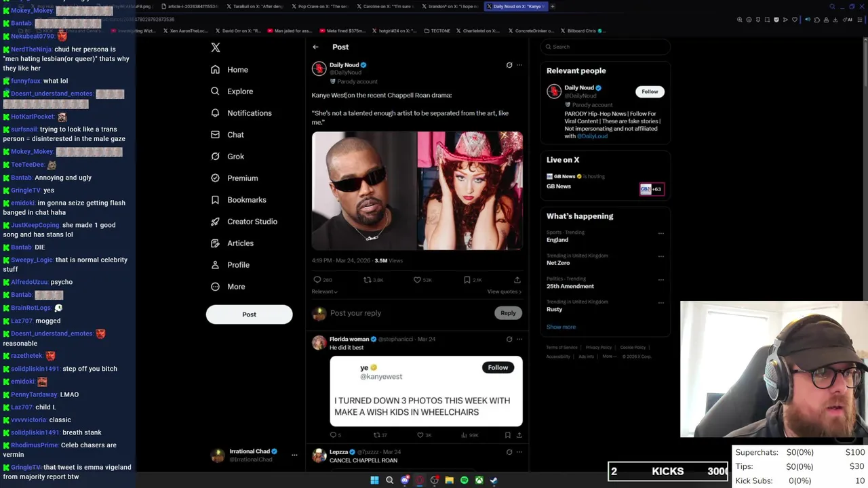This screenshot has width=868, height=488.
Task: Open Chappell Roan photo in post
Action: (470, 190)
